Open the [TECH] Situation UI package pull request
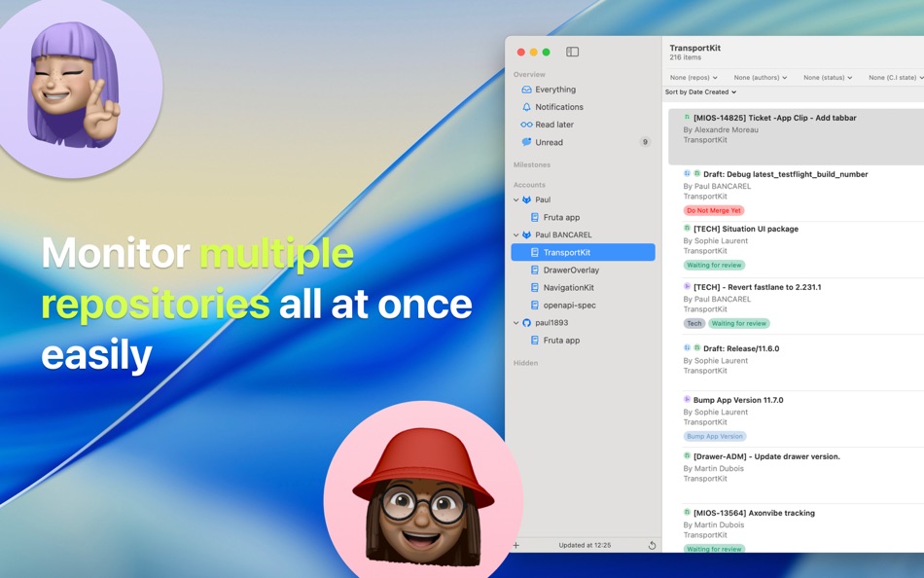Image resolution: width=924 pixels, height=578 pixels. click(742, 229)
